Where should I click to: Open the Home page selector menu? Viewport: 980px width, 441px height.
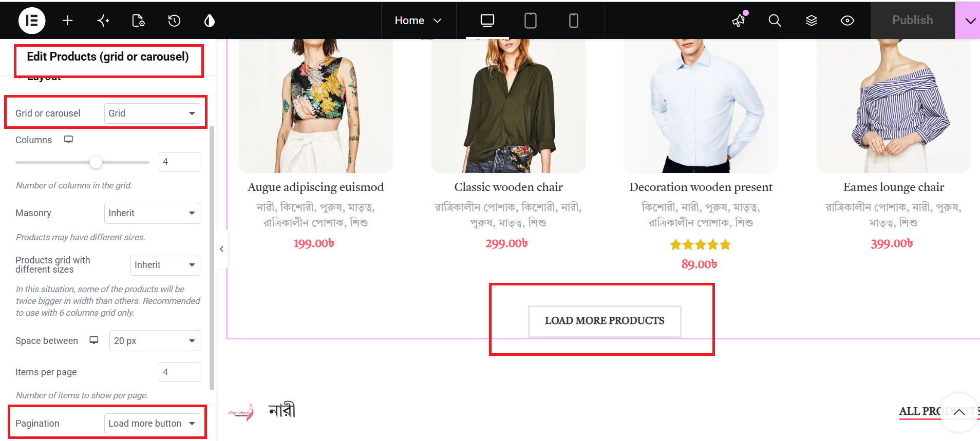(x=419, y=21)
